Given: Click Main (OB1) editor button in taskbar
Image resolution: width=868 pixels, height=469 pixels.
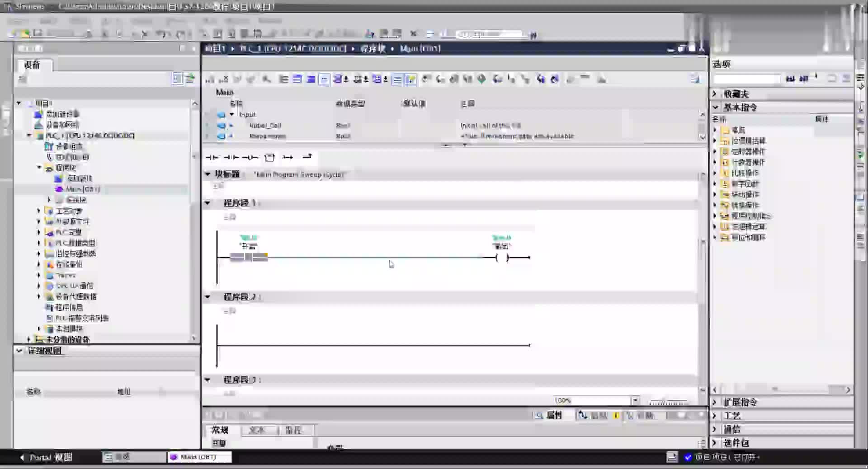Looking at the screenshot, I should (x=199, y=457).
